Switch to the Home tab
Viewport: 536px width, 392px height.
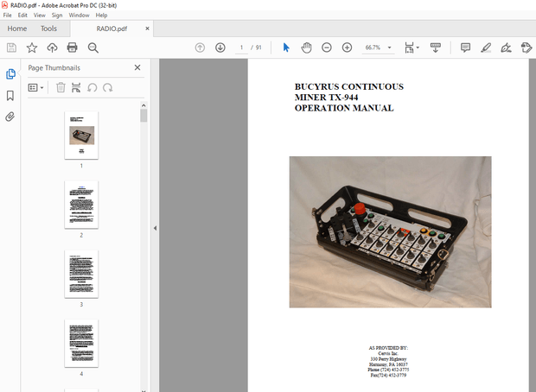click(17, 28)
